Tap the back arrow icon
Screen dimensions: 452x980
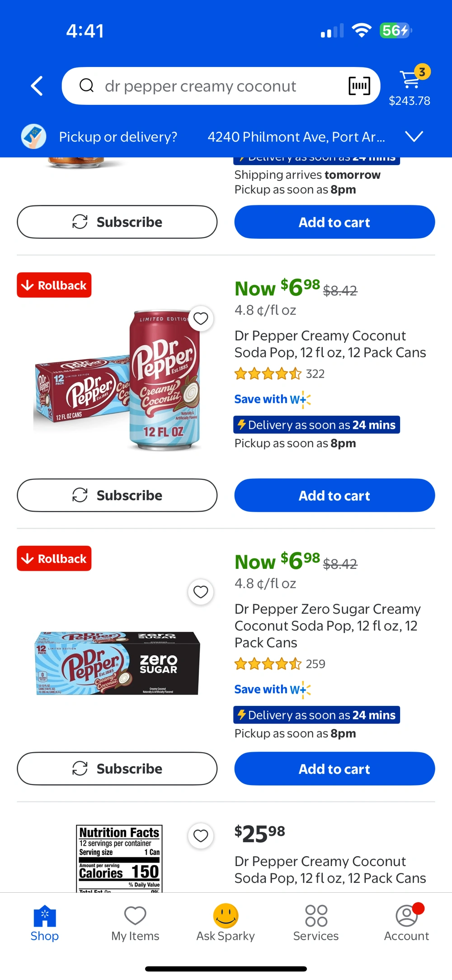click(37, 86)
